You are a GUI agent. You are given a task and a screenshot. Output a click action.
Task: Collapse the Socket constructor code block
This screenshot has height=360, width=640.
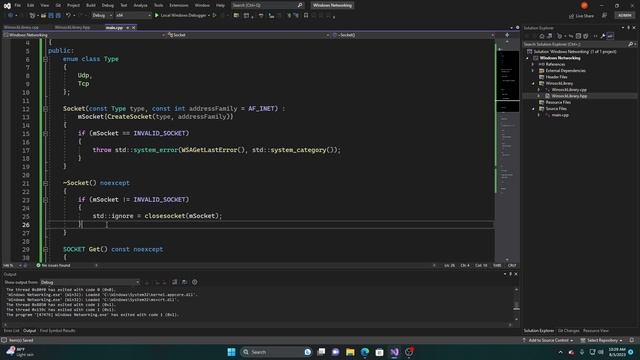tap(45, 109)
